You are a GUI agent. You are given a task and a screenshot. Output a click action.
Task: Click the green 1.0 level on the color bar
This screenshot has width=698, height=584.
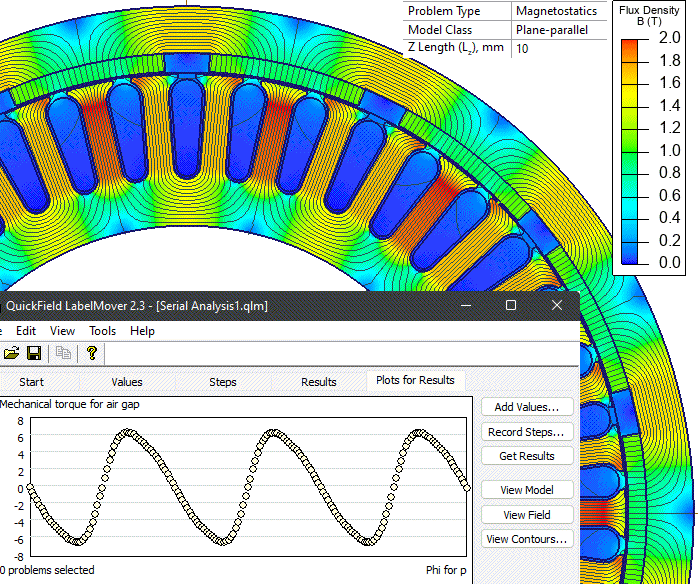pos(629,150)
